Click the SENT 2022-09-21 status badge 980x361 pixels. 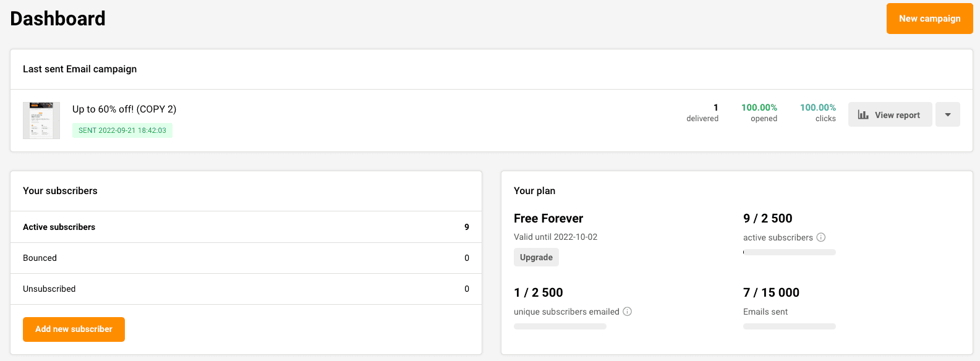click(x=122, y=130)
